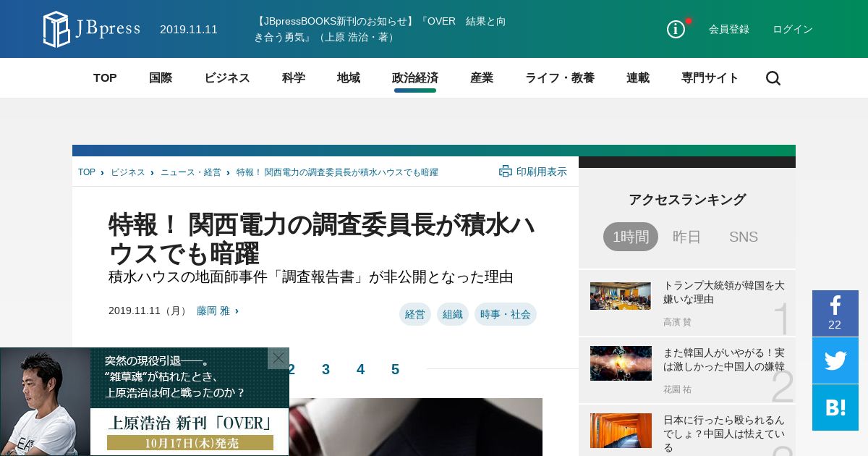
Task: Open thumbnail of Trump Korea ranking article
Action: pos(621,296)
